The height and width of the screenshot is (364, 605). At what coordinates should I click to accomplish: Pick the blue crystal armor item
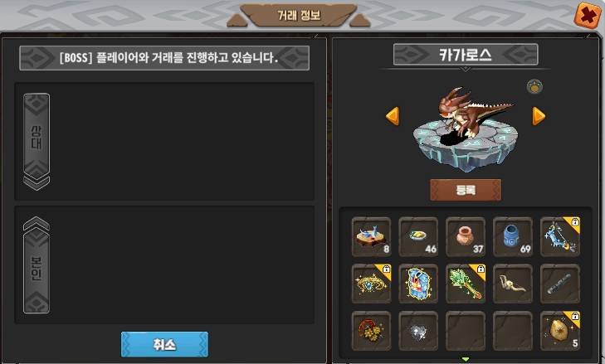pyautogui.click(x=418, y=284)
